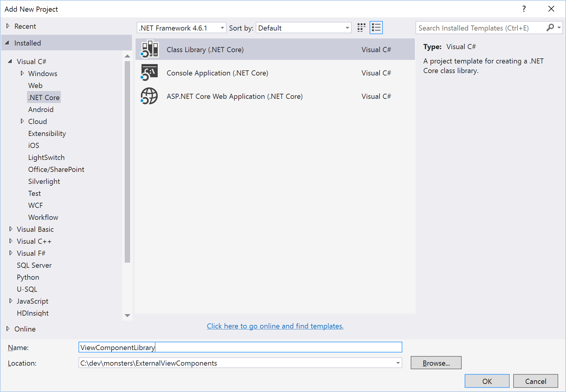
Task: Expand the Visual C++ node
Action: click(x=11, y=241)
